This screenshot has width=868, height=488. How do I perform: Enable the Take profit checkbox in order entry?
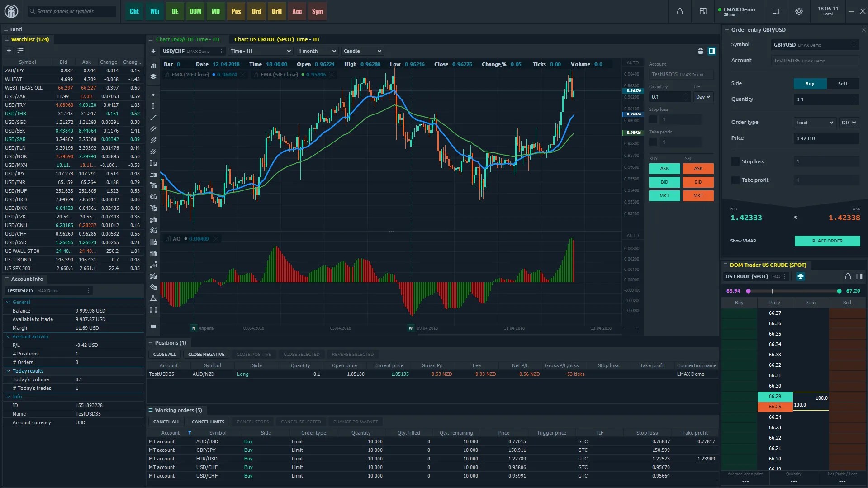pyautogui.click(x=735, y=180)
